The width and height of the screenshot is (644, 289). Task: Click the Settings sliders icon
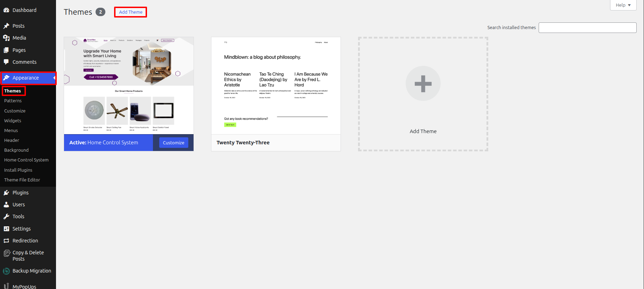click(x=6, y=229)
